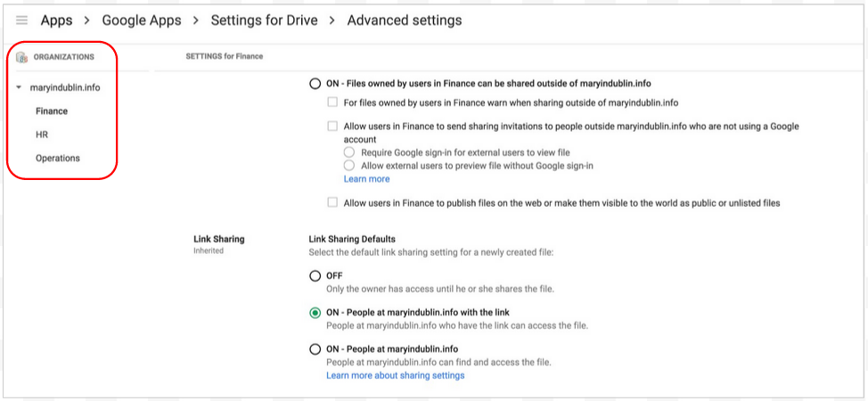
Task: Collapse the maryindublin.info organization tree
Action: [x=19, y=87]
